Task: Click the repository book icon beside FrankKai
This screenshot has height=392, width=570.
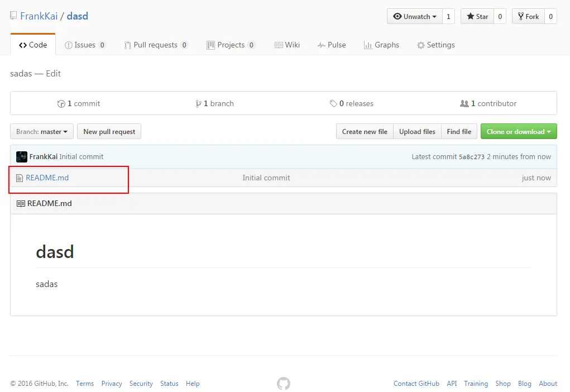Action: click(13, 16)
